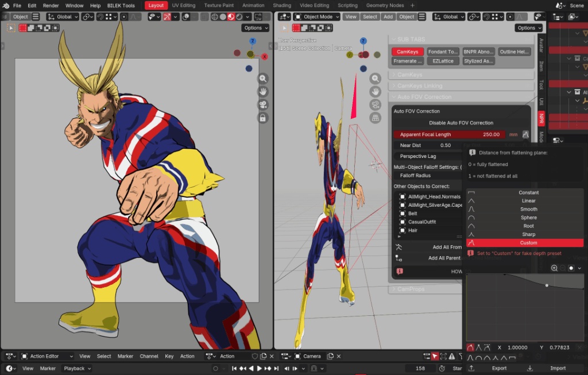The image size is (588, 375).
Task: Switch to the UV Editing workspace tab
Action: tap(183, 6)
